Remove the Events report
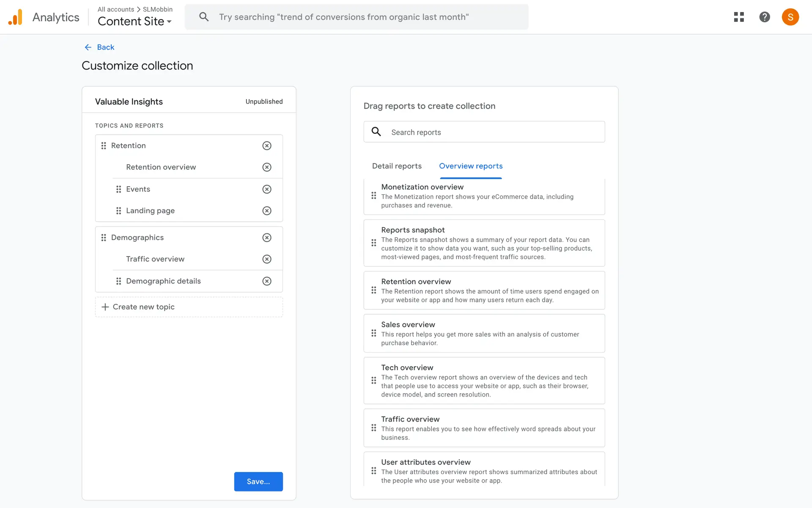 266,189
